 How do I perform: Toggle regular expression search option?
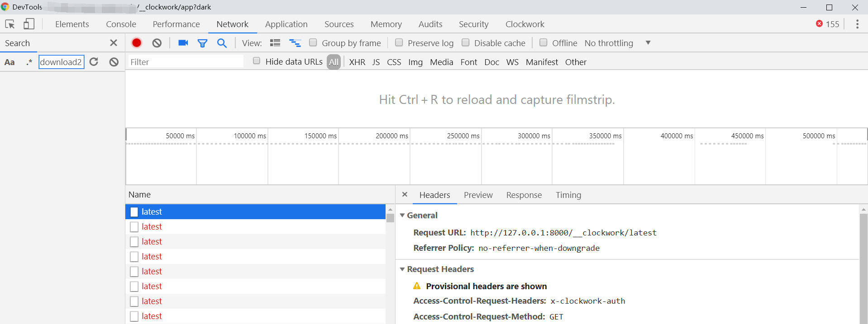point(29,62)
